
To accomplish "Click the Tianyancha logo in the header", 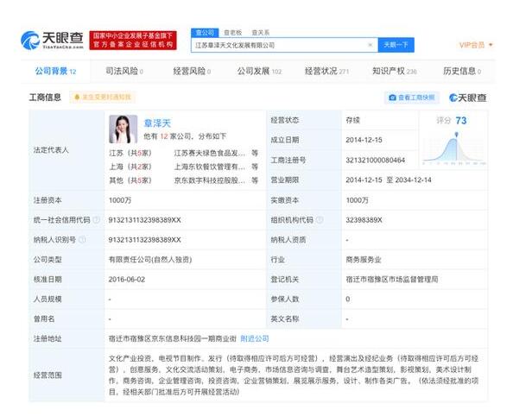I will tap(52, 41).
